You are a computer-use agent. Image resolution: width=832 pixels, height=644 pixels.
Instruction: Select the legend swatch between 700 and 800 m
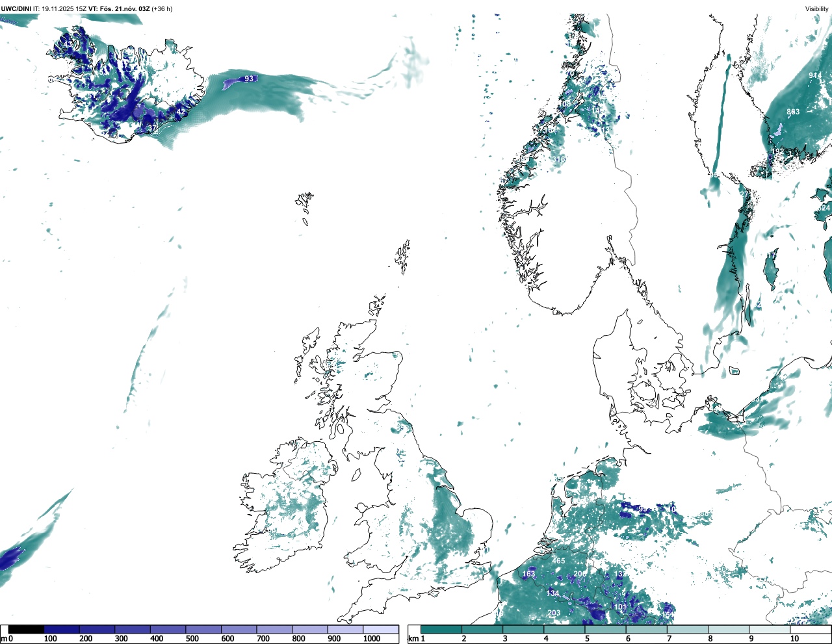[x=274, y=629]
